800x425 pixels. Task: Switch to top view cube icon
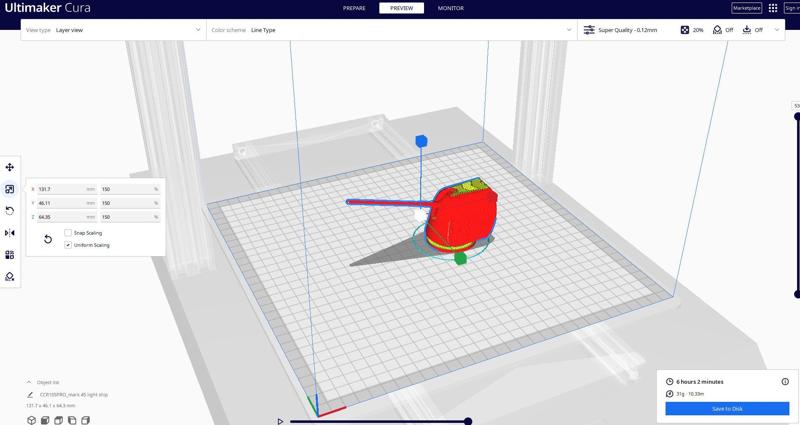(58, 420)
